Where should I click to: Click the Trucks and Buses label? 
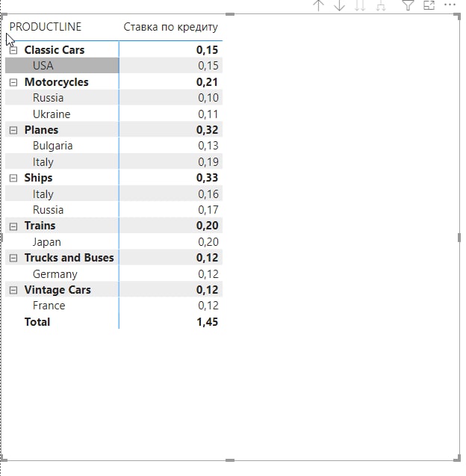click(69, 257)
